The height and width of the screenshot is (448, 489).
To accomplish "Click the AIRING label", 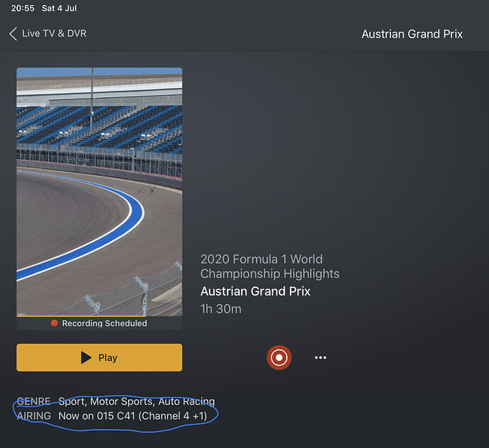I will (33, 415).
